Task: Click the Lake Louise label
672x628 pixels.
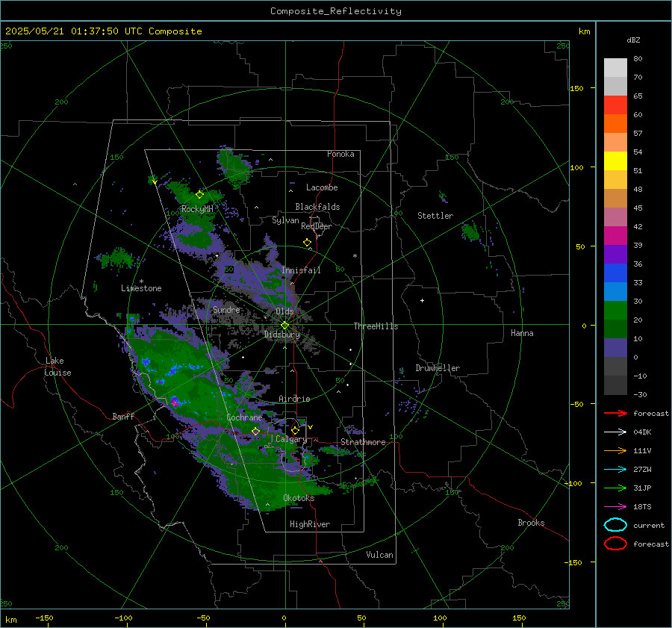Action: (x=57, y=367)
